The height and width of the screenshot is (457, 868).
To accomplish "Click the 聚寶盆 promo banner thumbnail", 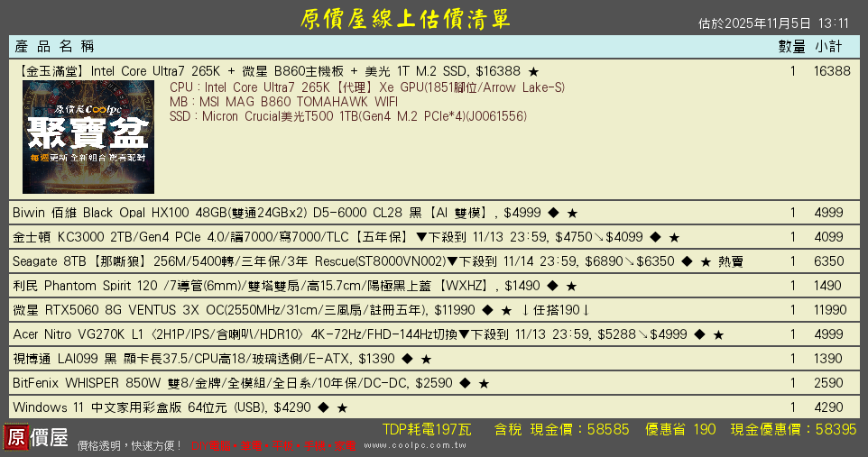I will pos(88,137).
